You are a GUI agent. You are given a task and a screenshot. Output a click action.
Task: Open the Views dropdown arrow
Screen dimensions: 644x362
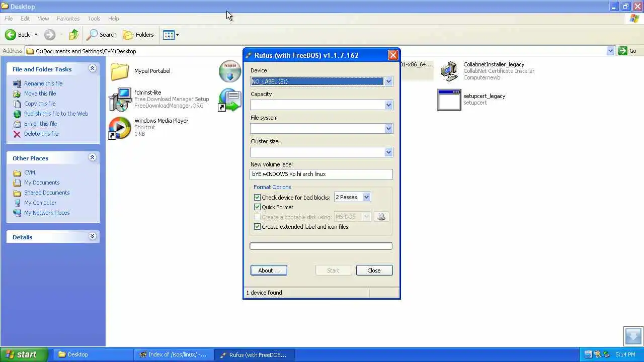177,35
